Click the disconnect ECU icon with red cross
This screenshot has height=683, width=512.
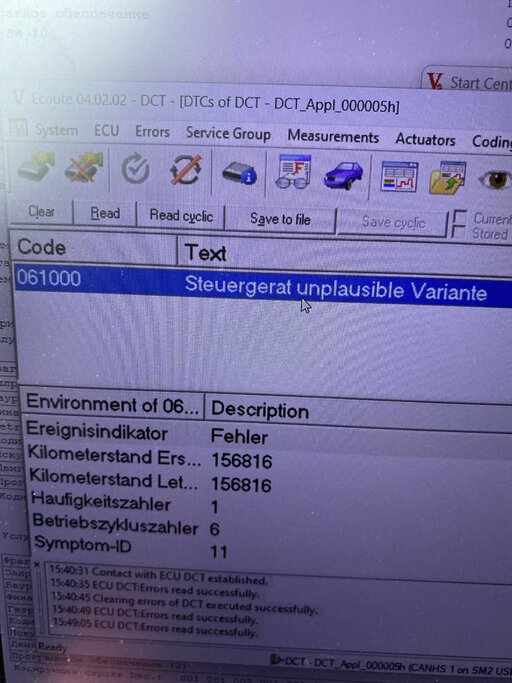point(84,168)
